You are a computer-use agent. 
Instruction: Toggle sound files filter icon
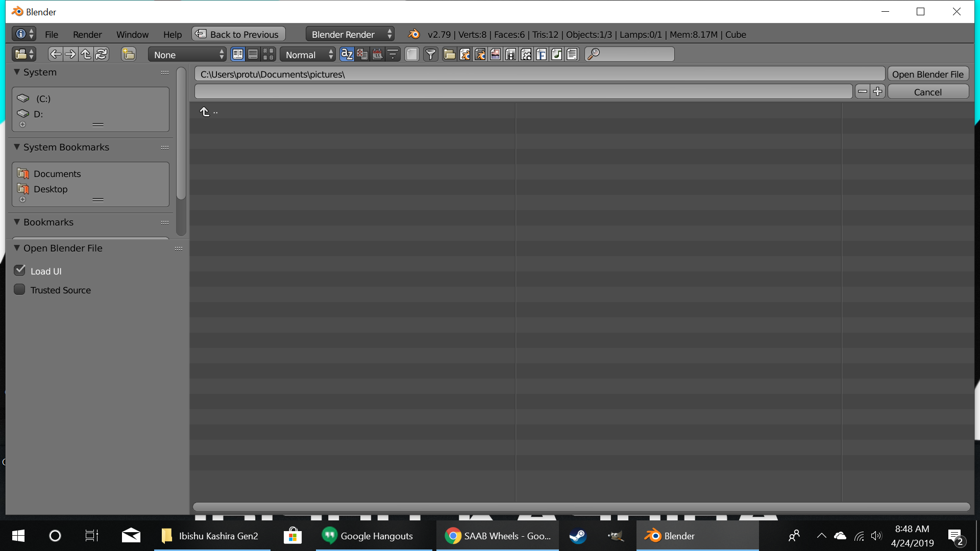[x=556, y=54]
